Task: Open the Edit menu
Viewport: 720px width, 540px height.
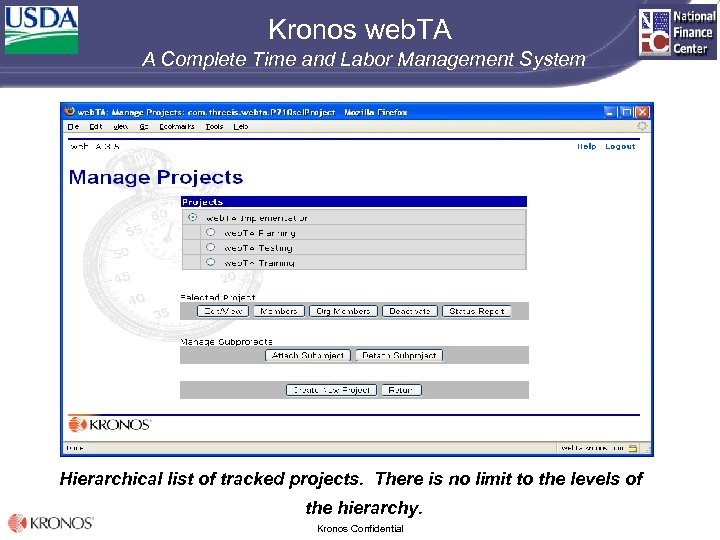Action: [x=96, y=126]
